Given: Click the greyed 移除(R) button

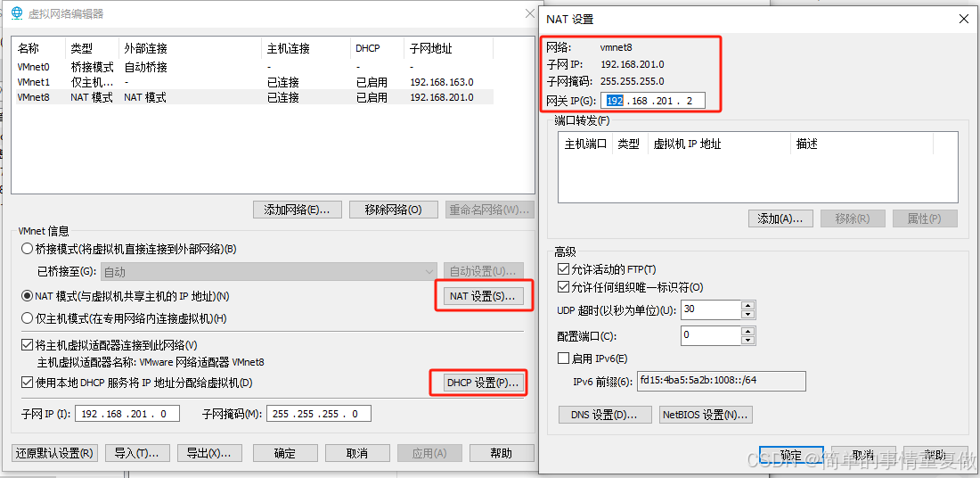Looking at the screenshot, I should [853, 218].
